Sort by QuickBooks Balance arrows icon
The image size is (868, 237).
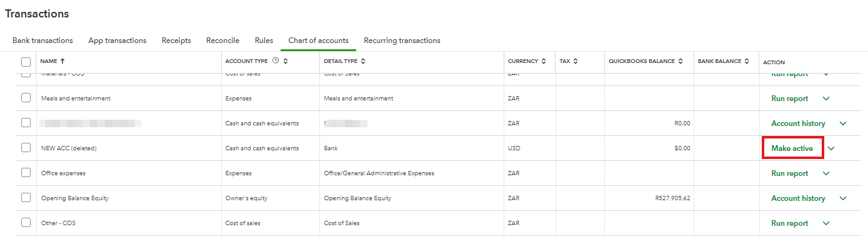pos(681,61)
